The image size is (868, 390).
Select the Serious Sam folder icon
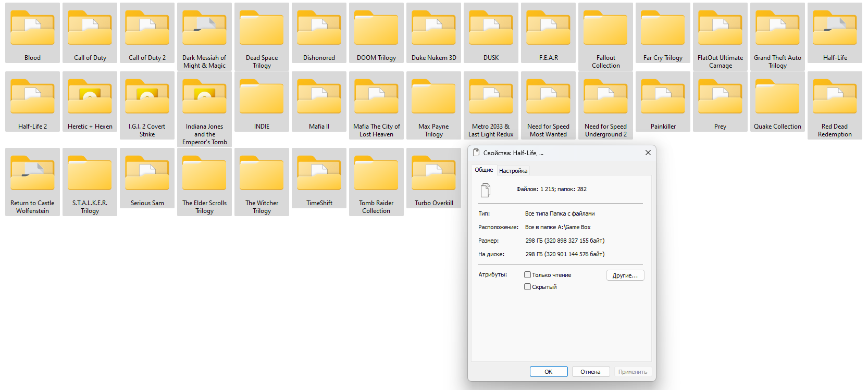[147, 173]
